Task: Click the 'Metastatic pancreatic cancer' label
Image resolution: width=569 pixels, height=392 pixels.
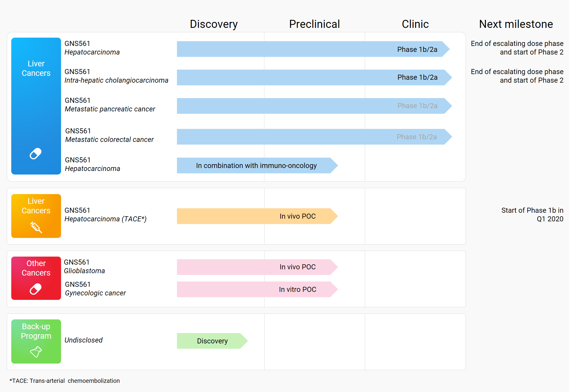Action: pyautogui.click(x=110, y=109)
